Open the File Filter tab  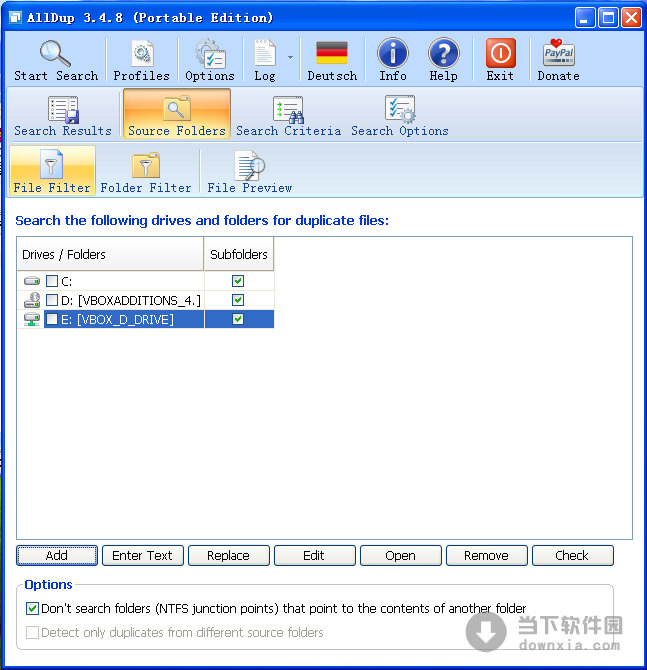[52, 170]
